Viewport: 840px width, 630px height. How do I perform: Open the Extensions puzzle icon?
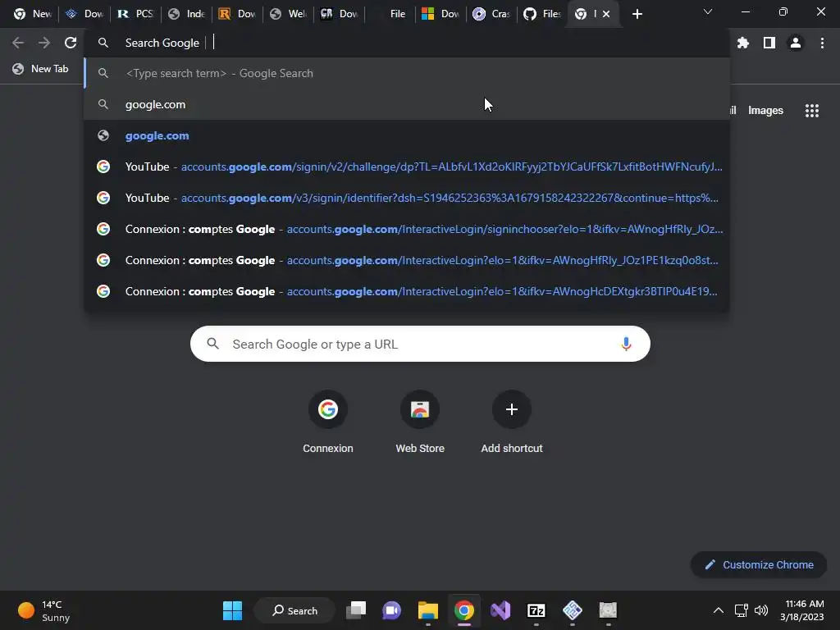pos(742,43)
